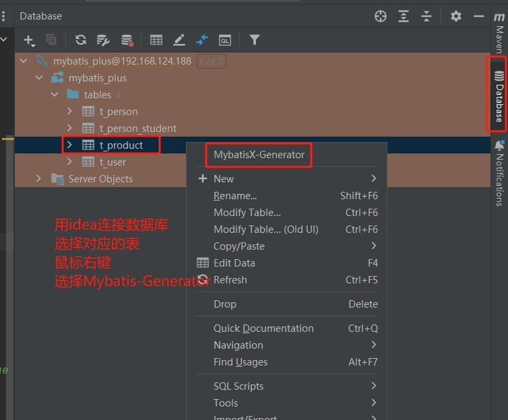The width and height of the screenshot is (508, 420).
Task: Hide the Database panel with minus icon
Action: (478, 16)
